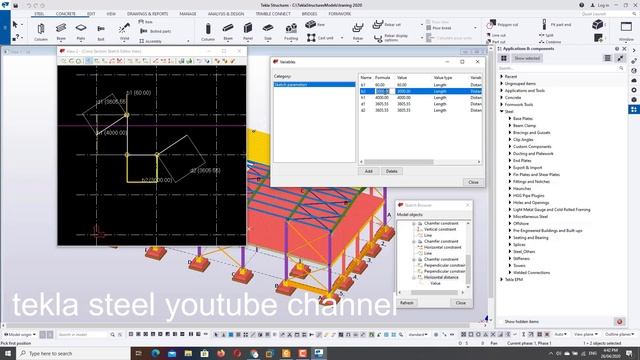Select the steel Column tool
Image resolution: width=640 pixels, height=360 pixels.
click(x=41, y=32)
